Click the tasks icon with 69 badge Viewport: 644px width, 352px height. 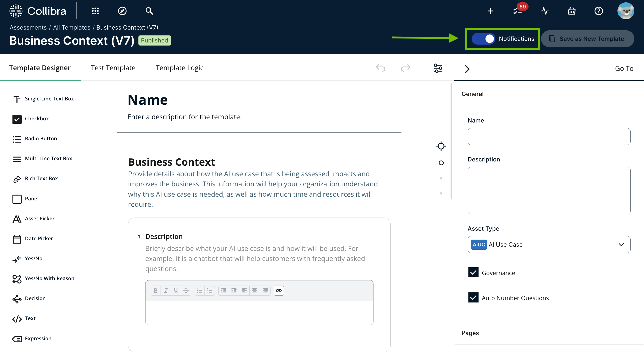pos(518,11)
